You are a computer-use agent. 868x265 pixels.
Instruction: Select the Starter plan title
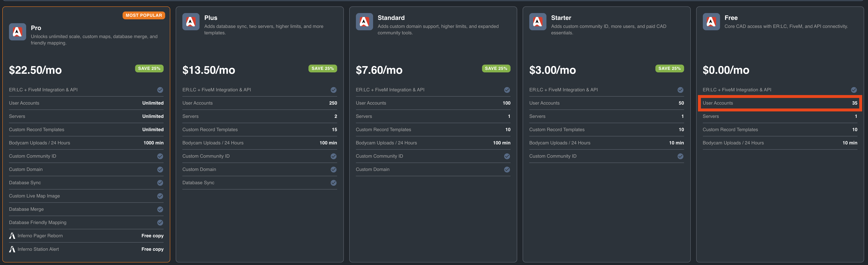[x=561, y=18]
